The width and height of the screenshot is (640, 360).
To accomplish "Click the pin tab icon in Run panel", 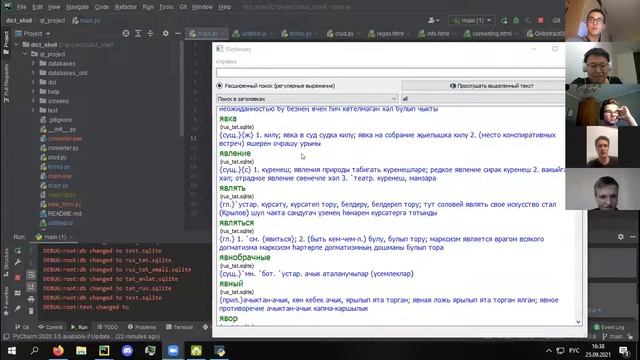I will point(18,309).
